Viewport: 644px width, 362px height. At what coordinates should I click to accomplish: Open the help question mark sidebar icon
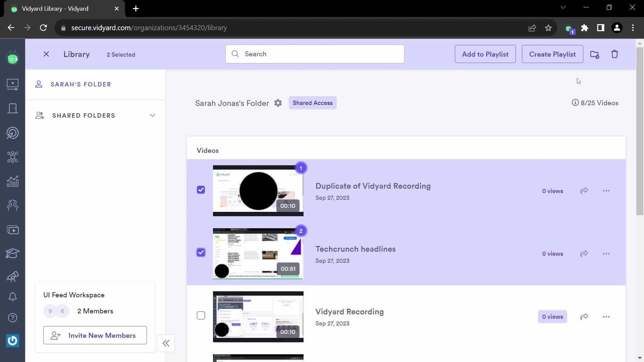13,317
